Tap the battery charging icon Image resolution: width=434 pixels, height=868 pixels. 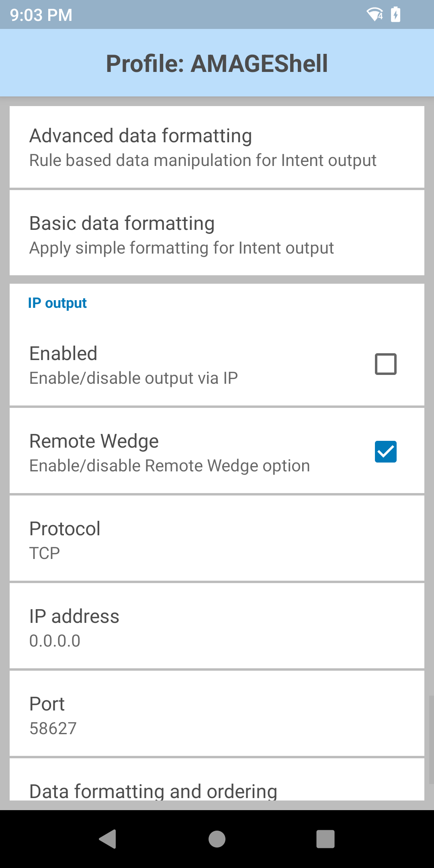(396, 15)
